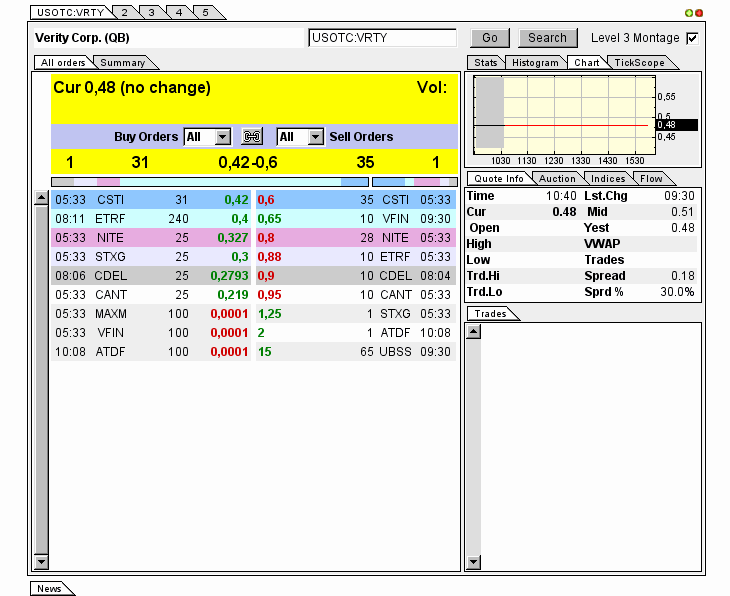
Task: Switch to the Histogram tab
Action: point(534,63)
